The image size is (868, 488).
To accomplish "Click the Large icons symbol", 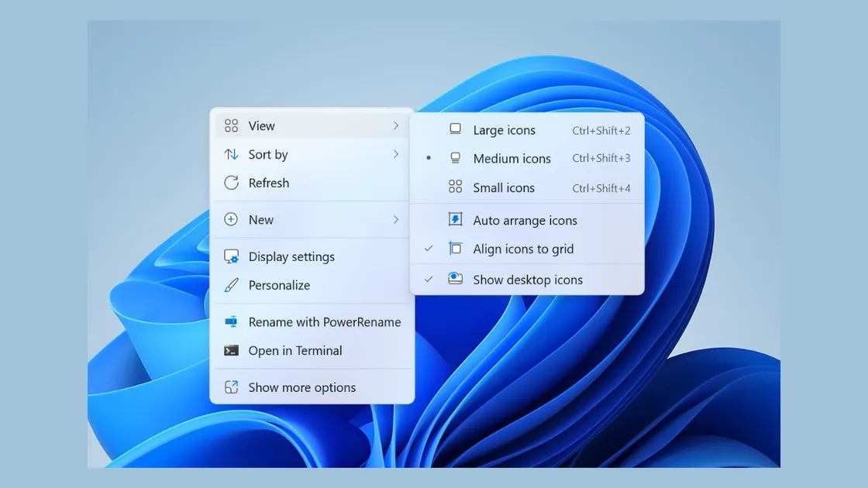I will coord(456,129).
